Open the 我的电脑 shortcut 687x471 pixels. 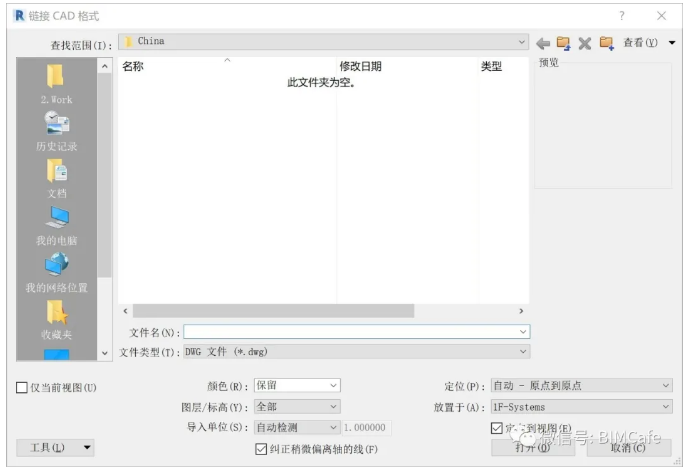pos(56,226)
